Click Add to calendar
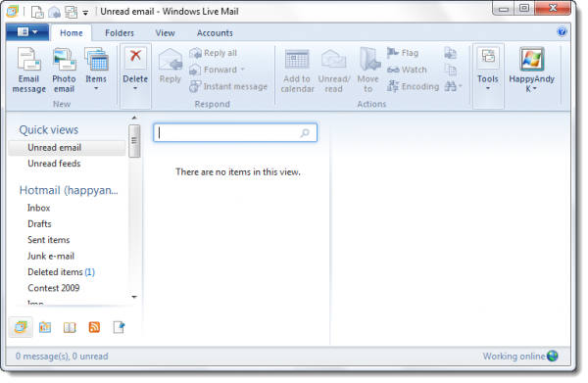This screenshot has height=383, width=588. pyautogui.click(x=297, y=71)
